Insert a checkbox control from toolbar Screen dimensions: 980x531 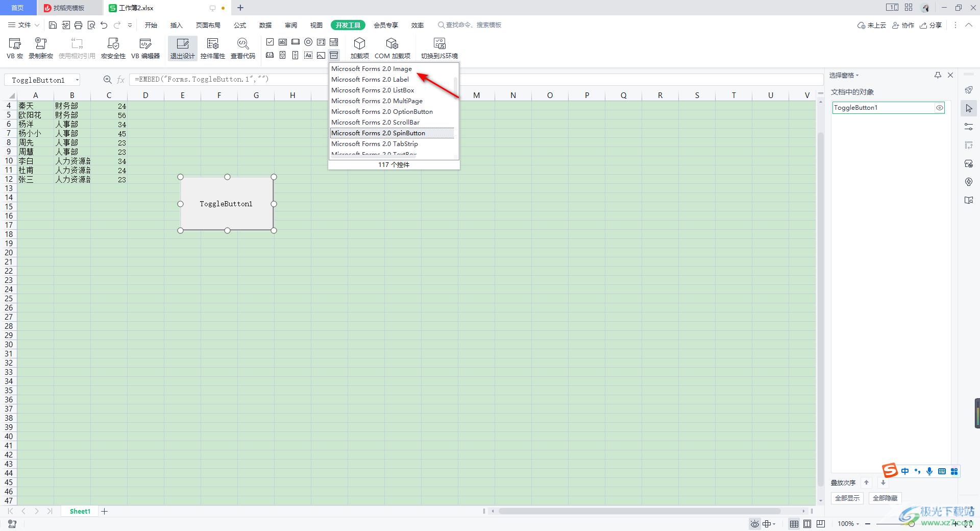270,42
